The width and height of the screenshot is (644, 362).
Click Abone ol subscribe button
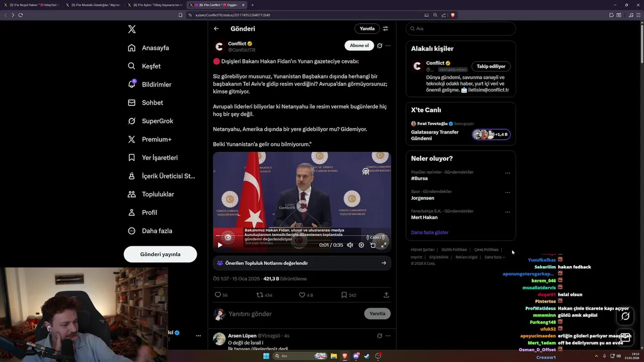click(x=359, y=46)
